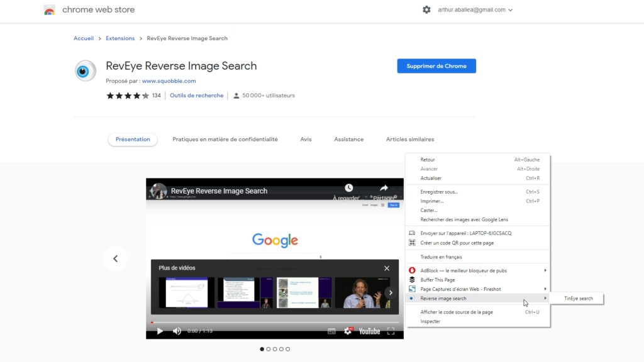Choose Inspecter from the context menu
644x362 pixels.
click(x=430, y=321)
